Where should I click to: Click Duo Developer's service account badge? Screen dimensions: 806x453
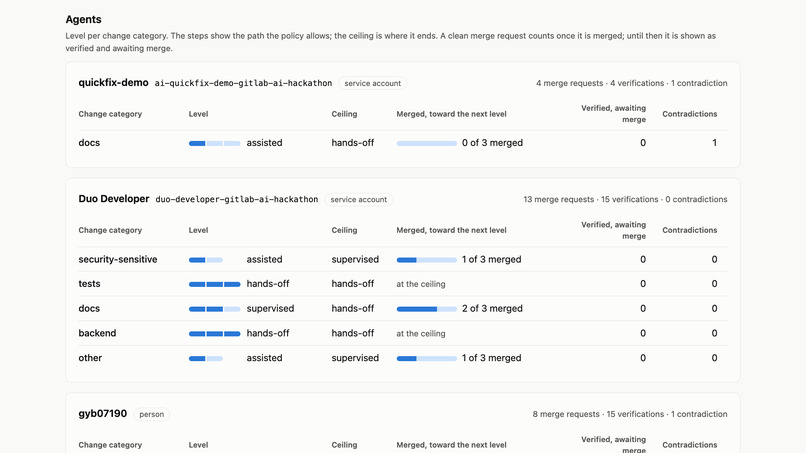(x=359, y=200)
